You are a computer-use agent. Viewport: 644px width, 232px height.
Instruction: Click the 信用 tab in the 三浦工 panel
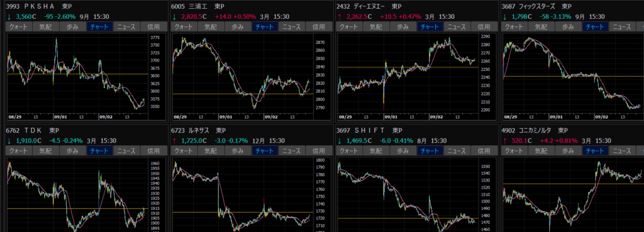319,26
